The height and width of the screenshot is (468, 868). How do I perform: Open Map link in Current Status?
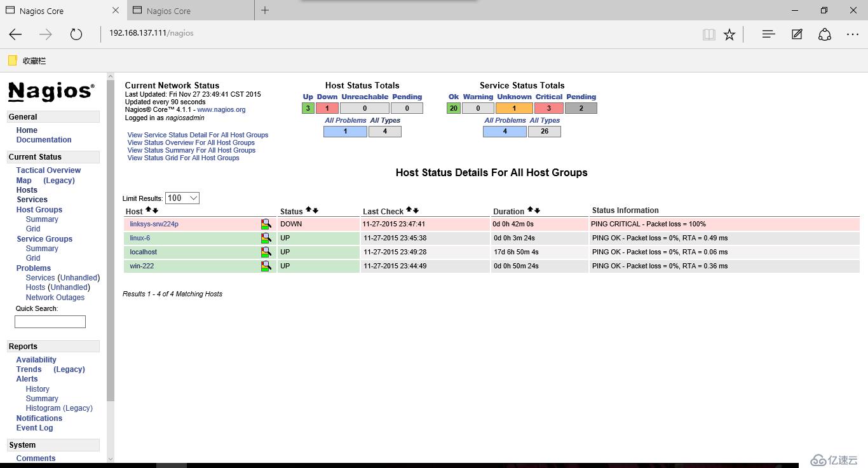[24, 181]
